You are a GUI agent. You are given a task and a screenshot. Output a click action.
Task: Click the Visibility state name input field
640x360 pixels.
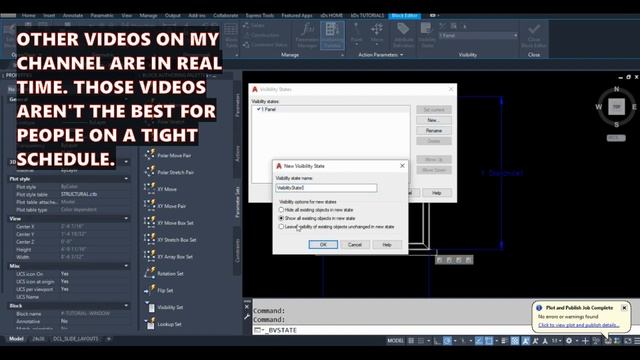326,188
